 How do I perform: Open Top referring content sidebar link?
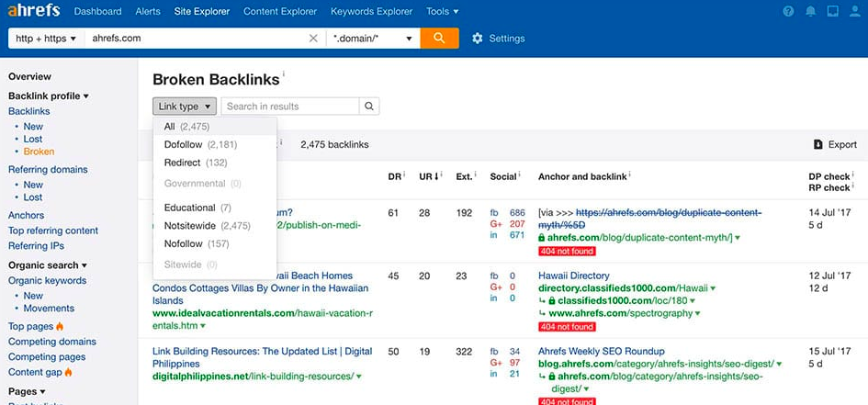pyautogui.click(x=53, y=231)
